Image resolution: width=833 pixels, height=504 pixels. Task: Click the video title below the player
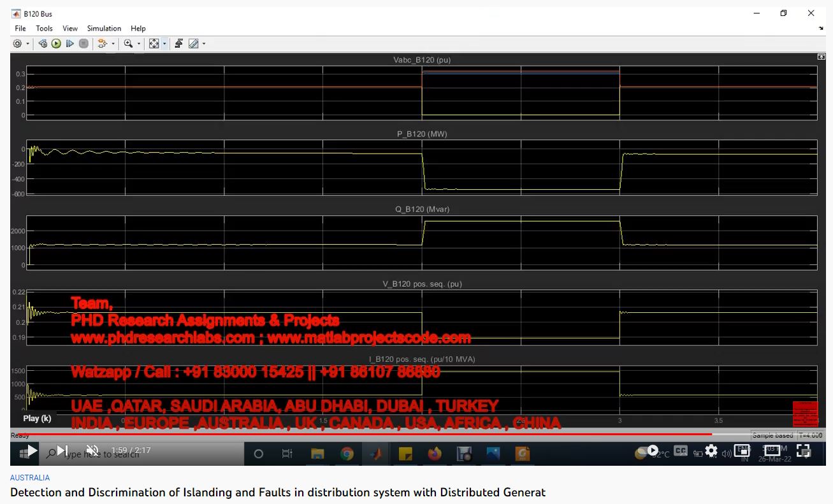coord(278,492)
